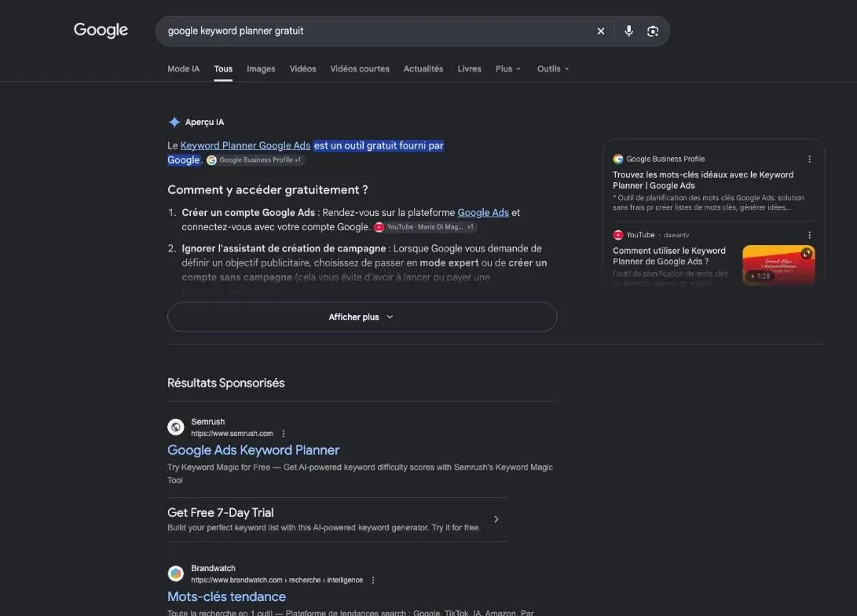Click the Semrush advertiser name

[x=207, y=422]
